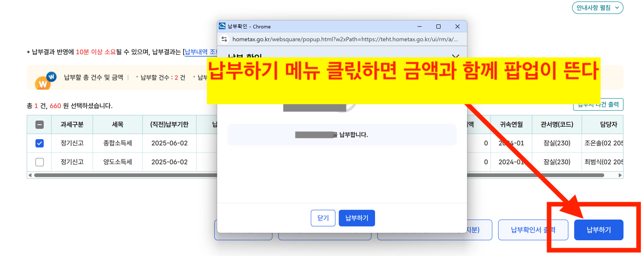Toggle the select-all checkbox in table header
The image size is (644, 256).
click(39, 124)
